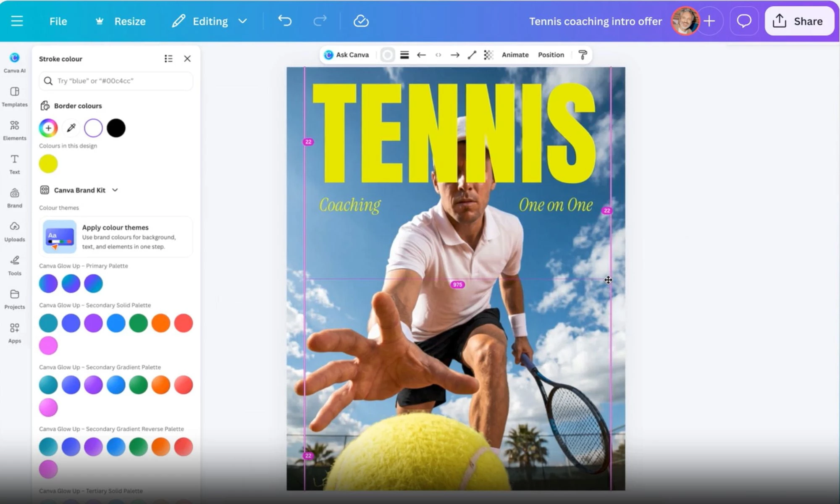The width and height of the screenshot is (840, 504).
Task: Open the line points toolbar icon
Action: (438, 55)
